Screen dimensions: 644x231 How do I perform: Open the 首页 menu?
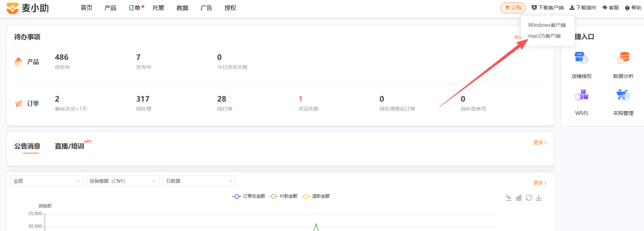click(86, 7)
